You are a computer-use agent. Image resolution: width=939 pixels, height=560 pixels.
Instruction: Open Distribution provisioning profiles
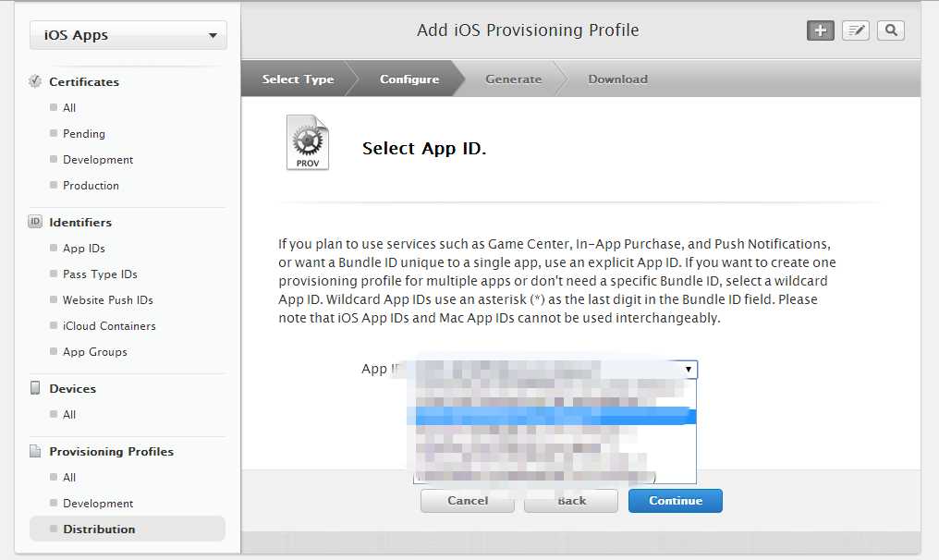99,529
